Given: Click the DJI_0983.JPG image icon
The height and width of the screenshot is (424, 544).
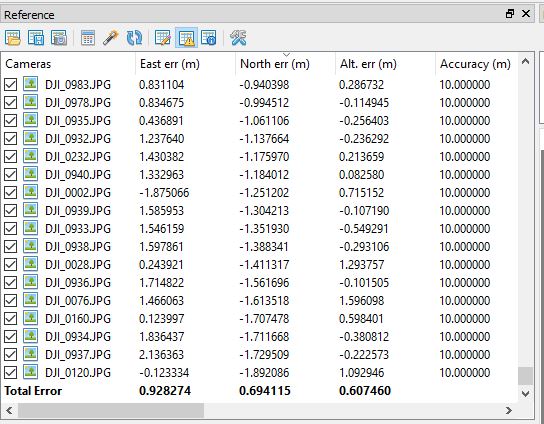Looking at the screenshot, I should 31,84.
